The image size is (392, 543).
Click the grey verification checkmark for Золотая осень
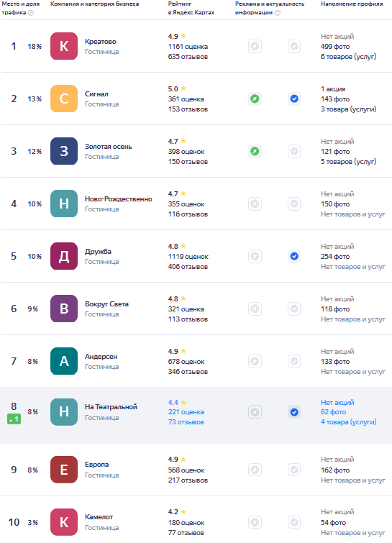coord(294,151)
